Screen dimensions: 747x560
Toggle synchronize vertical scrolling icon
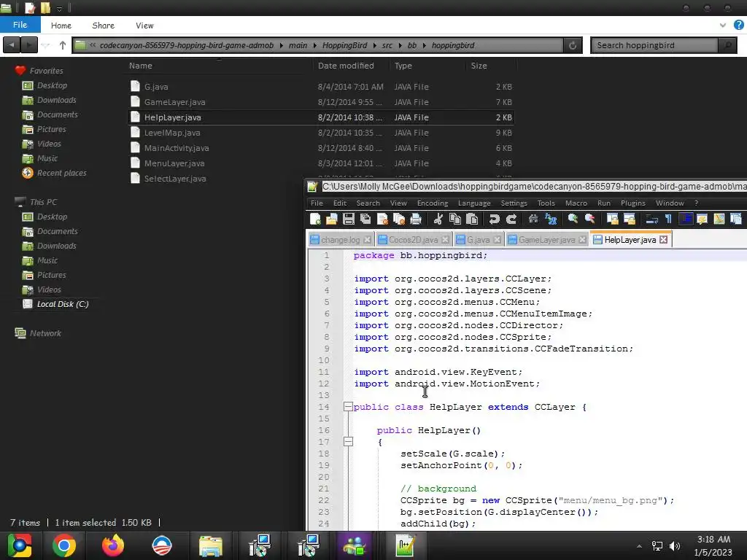point(612,219)
